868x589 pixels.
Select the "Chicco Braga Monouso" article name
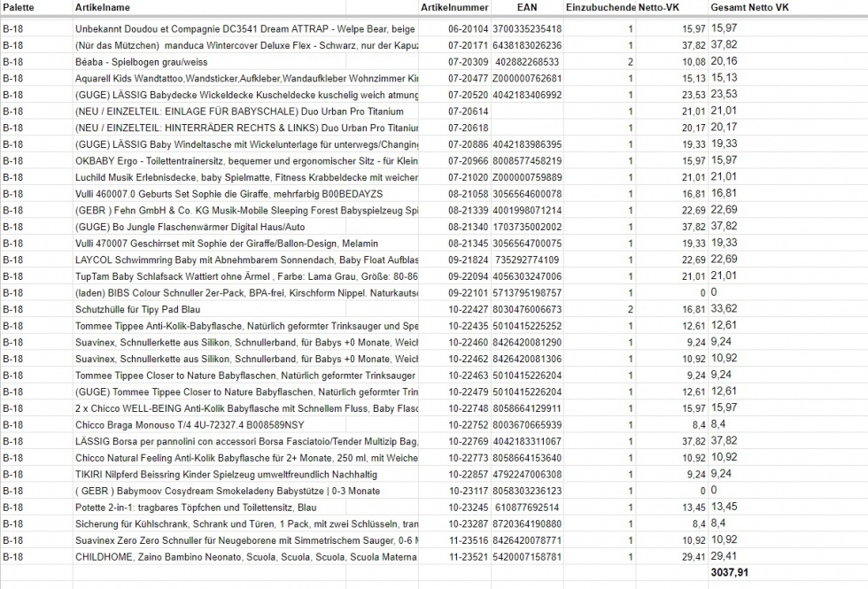coord(190,425)
